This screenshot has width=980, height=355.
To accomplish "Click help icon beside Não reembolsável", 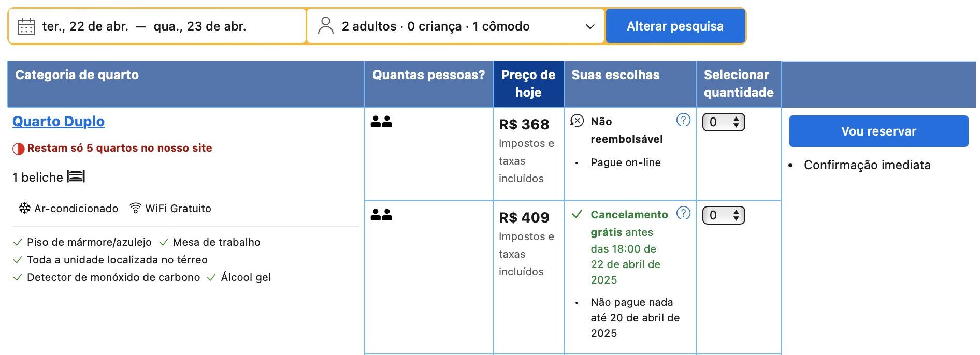I will tap(684, 120).
